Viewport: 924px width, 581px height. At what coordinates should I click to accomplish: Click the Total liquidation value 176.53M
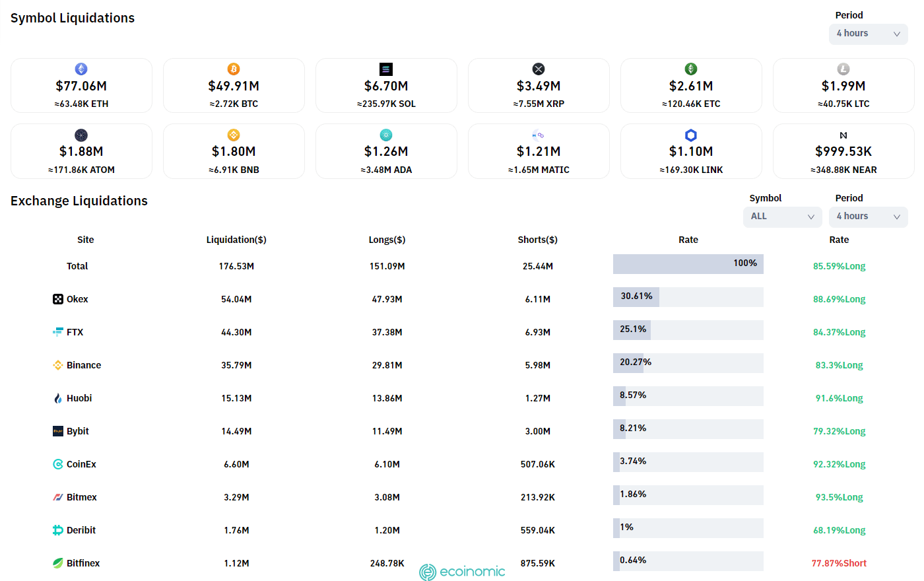[x=236, y=266]
